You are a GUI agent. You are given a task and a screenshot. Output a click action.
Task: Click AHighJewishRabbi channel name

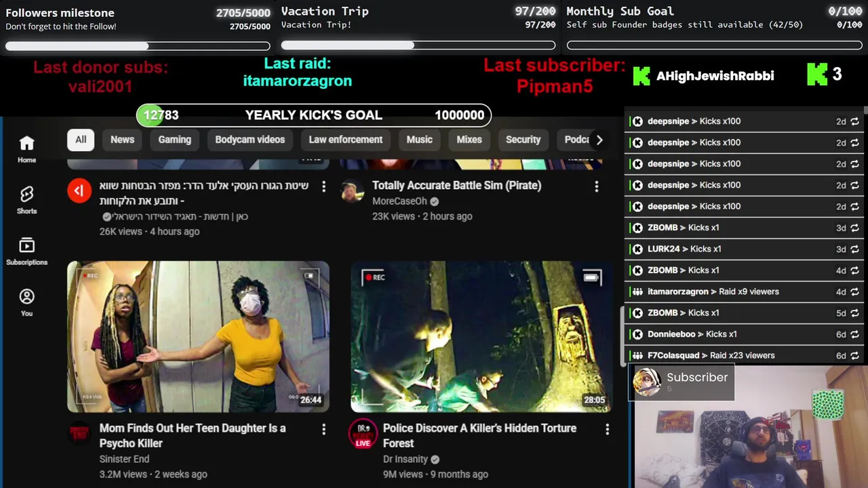point(715,76)
